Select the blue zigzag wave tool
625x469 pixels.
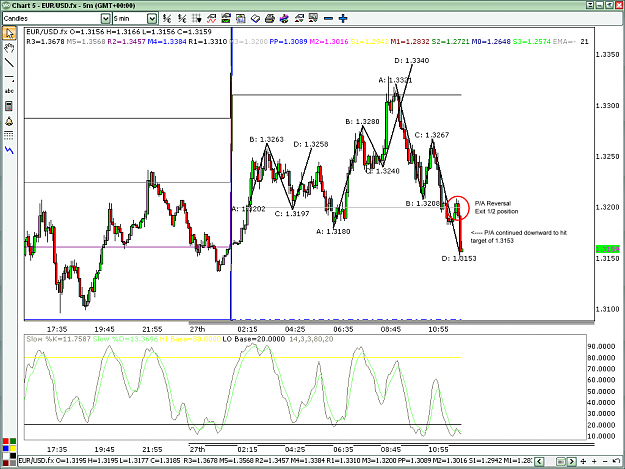click(9, 150)
